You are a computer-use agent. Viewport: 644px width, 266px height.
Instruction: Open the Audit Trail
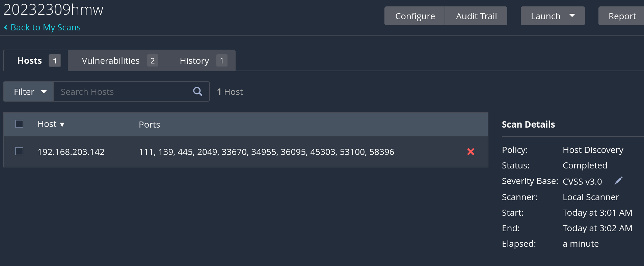476,16
